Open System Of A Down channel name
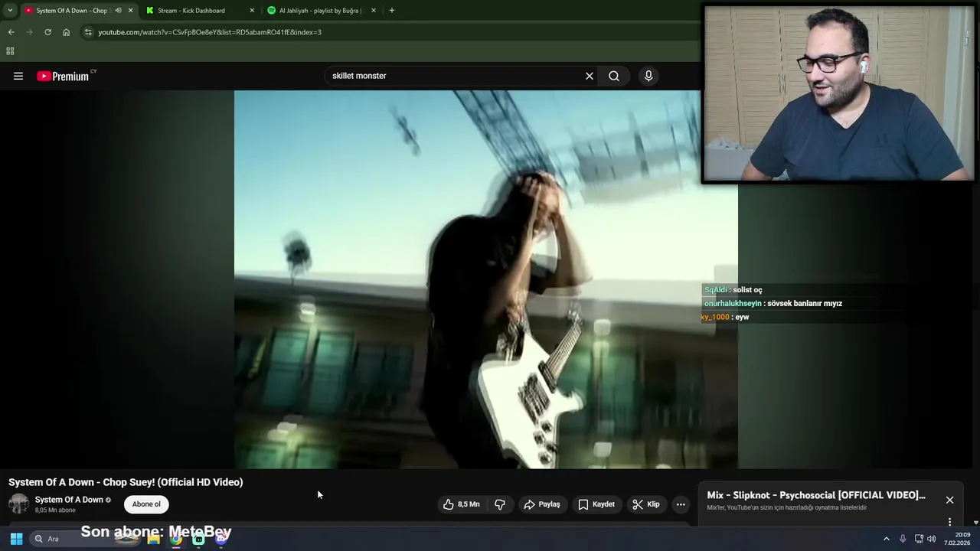 tap(69, 500)
